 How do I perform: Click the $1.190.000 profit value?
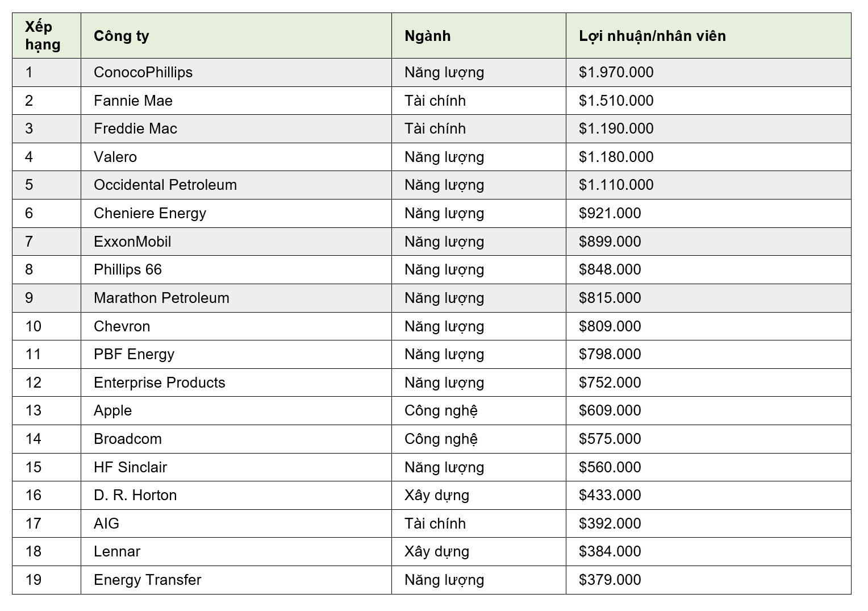pos(616,128)
